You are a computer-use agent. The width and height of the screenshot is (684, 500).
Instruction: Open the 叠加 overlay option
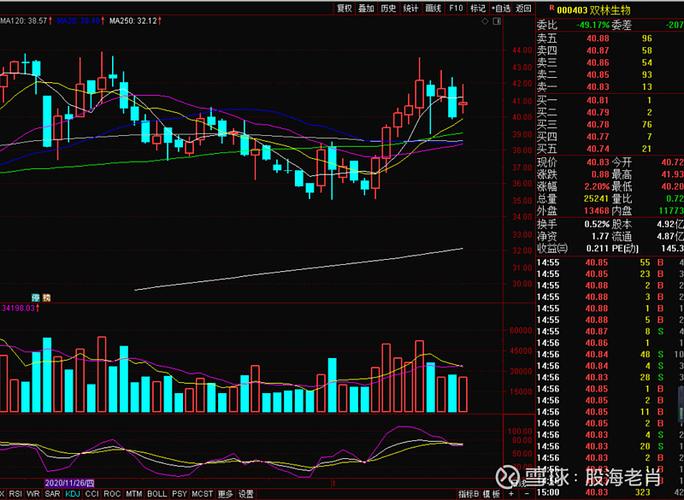click(x=366, y=8)
